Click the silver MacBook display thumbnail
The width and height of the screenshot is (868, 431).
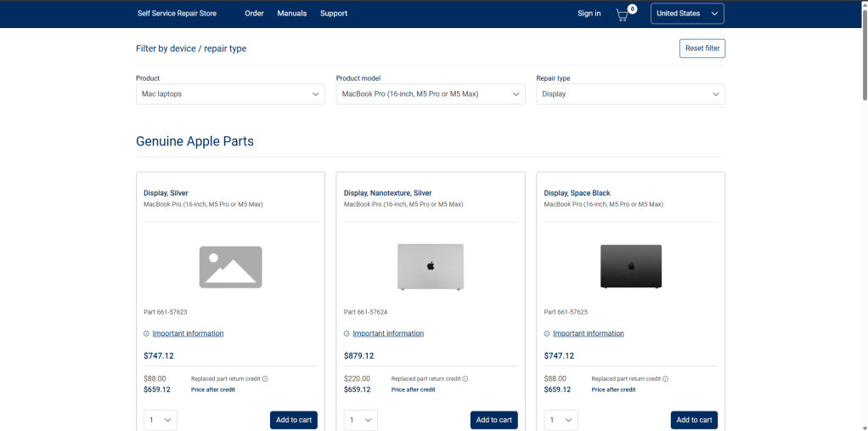click(x=431, y=266)
